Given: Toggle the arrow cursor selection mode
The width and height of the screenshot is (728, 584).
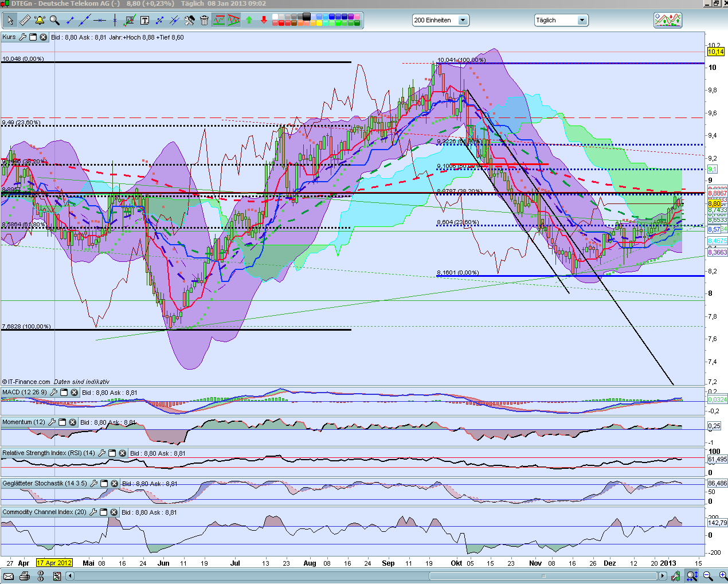Looking at the screenshot, I should (10, 21).
